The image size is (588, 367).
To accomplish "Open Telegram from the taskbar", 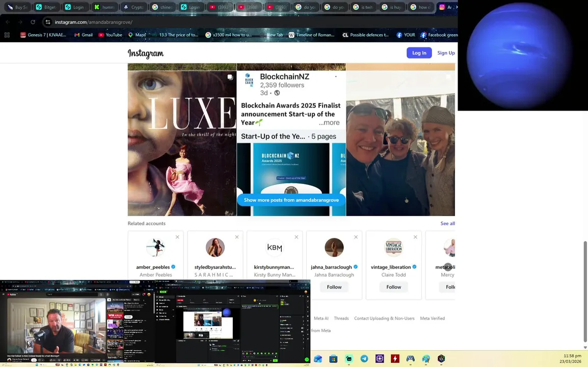I will click(x=364, y=359).
